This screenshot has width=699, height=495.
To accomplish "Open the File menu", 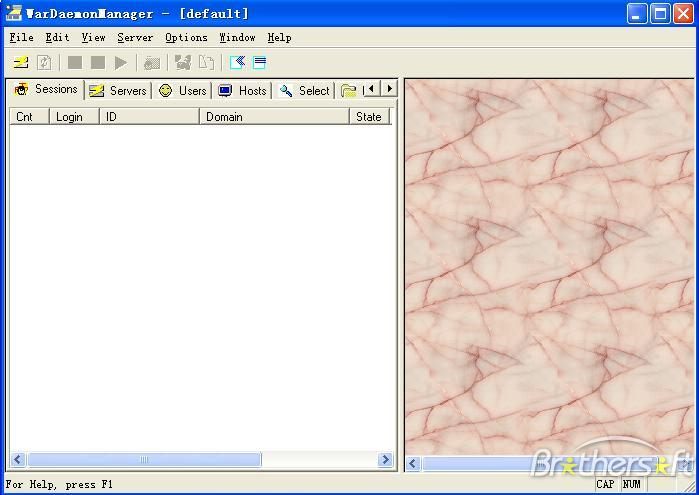I will pos(21,37).
